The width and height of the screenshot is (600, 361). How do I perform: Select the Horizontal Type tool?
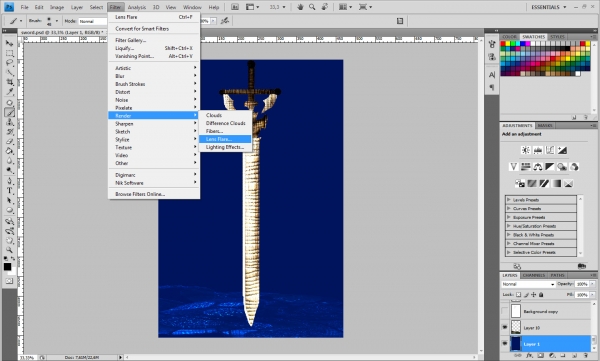pos(10,191)
